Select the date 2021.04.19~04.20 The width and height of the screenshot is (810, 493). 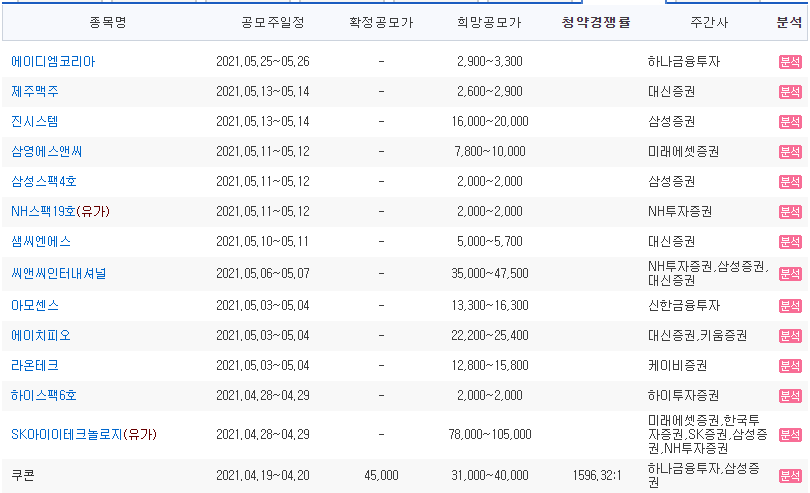click(x=262, y=475)
